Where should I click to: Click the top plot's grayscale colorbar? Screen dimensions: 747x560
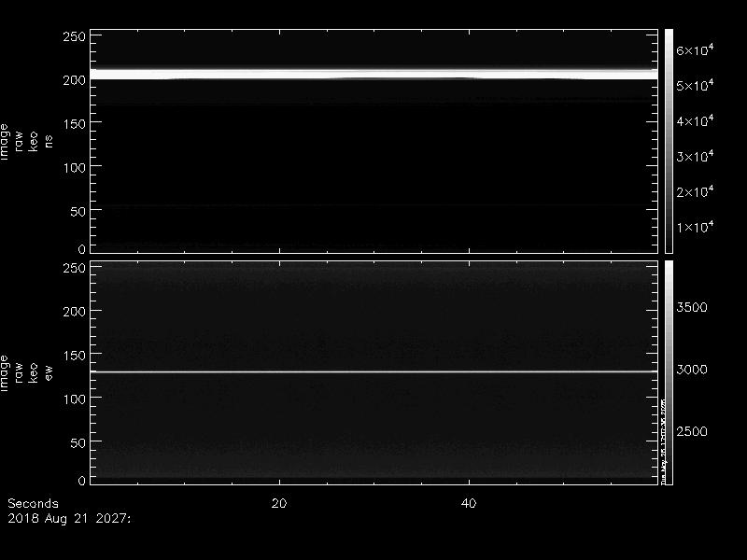[x=669, y=142]
